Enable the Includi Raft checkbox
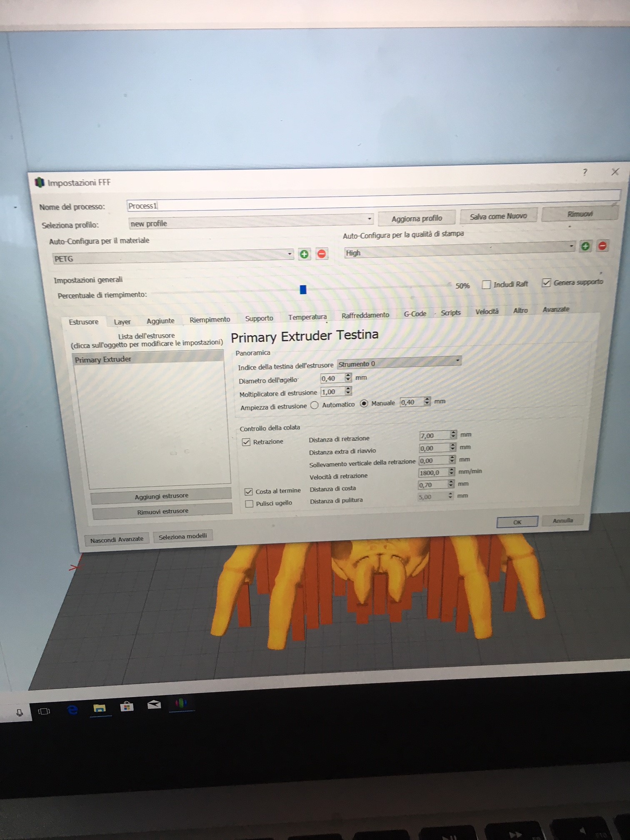630x840 pixels. point(486,285)
